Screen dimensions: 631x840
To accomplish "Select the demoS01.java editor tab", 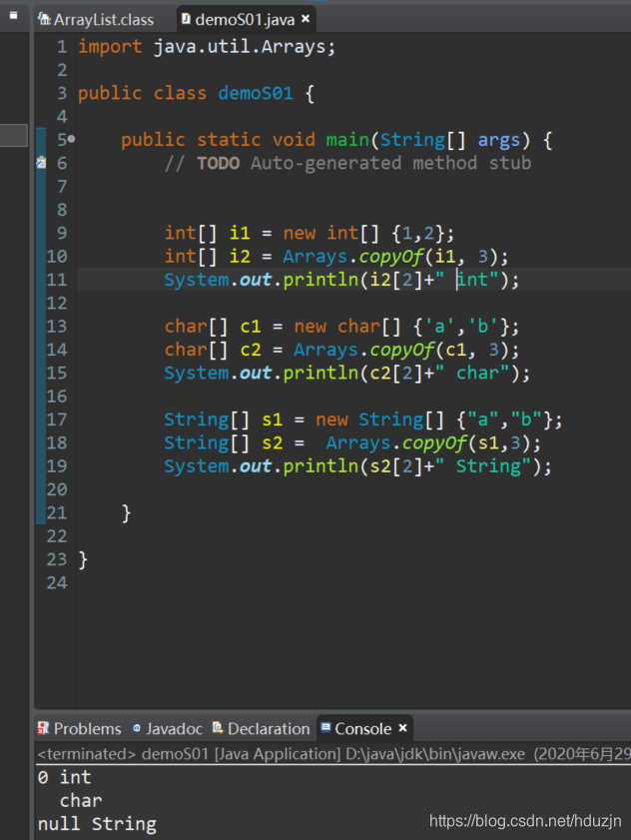I will 245,20.
